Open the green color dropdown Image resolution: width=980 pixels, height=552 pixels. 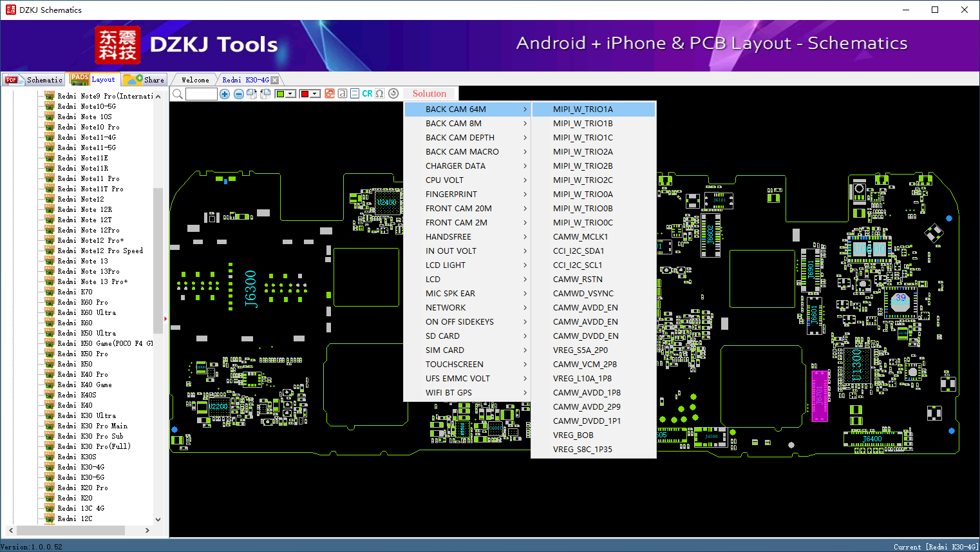(x=290, y=94)
